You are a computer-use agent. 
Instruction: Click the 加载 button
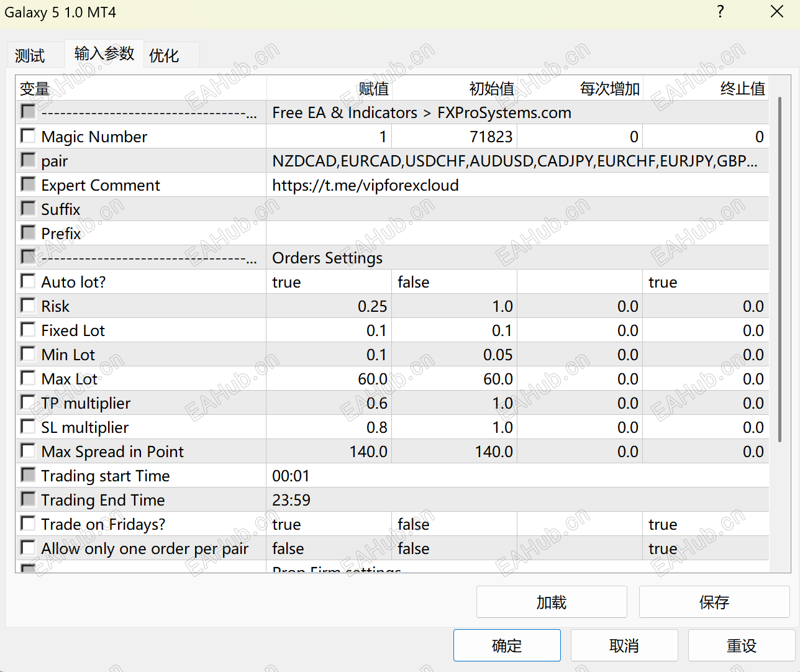point(552,602)
